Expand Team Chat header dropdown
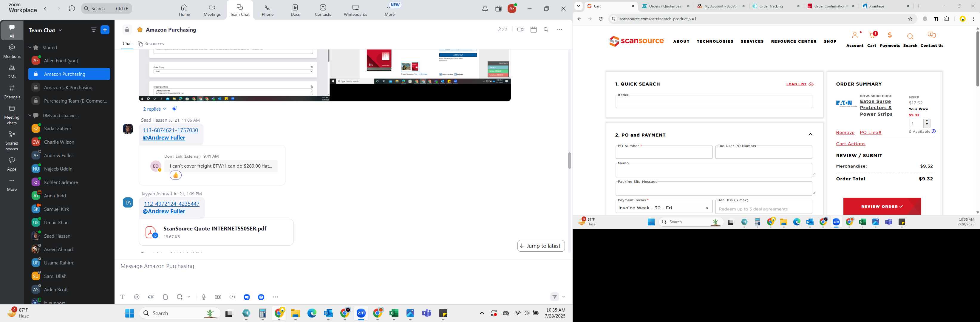 pyautogui.click(x=60, y=30)
